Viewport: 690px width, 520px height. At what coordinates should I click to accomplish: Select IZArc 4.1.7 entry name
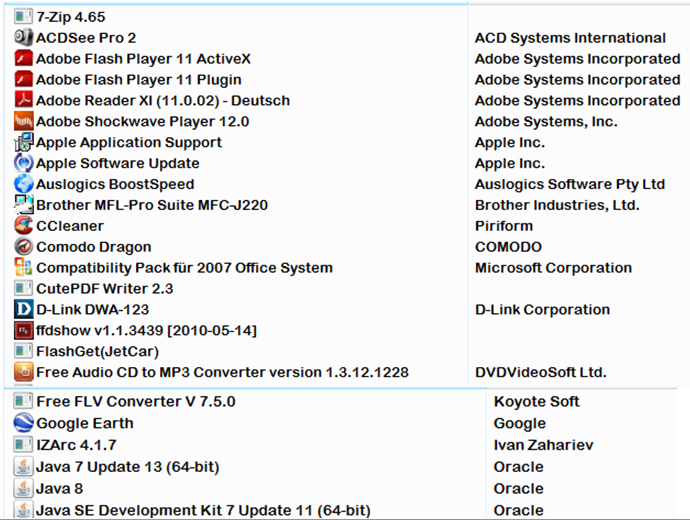[x=77, y=445]
